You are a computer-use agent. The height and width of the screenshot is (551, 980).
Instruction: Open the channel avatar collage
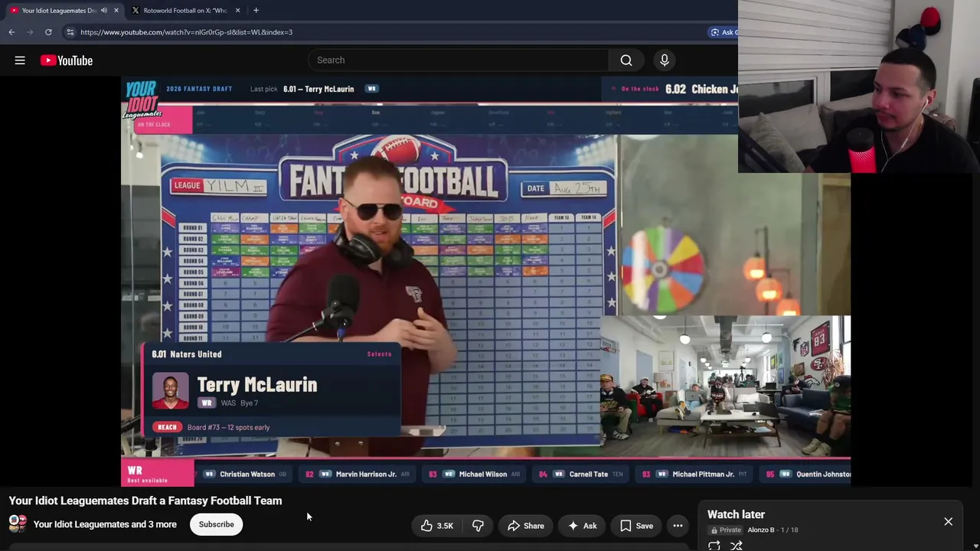point(18,524)
